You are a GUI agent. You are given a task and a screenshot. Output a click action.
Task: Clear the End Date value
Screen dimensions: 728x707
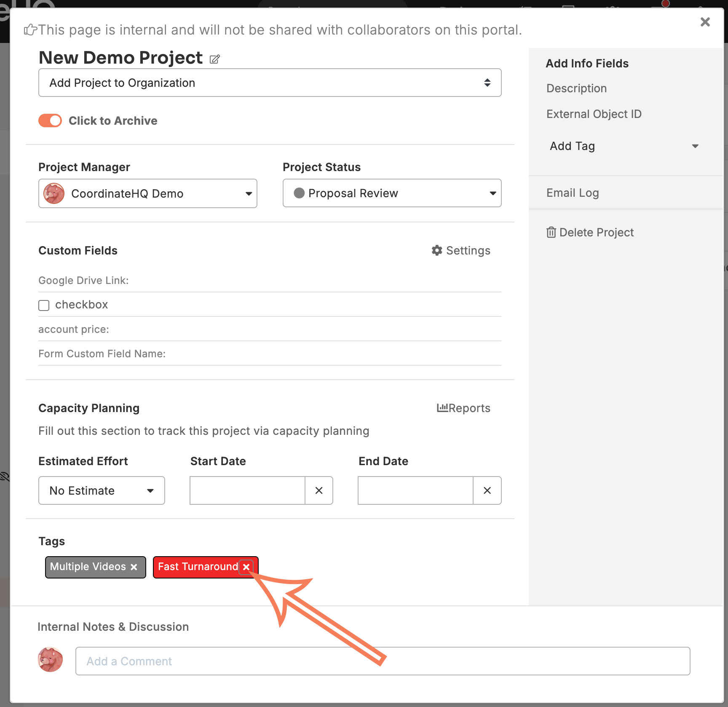pos(487,490)
